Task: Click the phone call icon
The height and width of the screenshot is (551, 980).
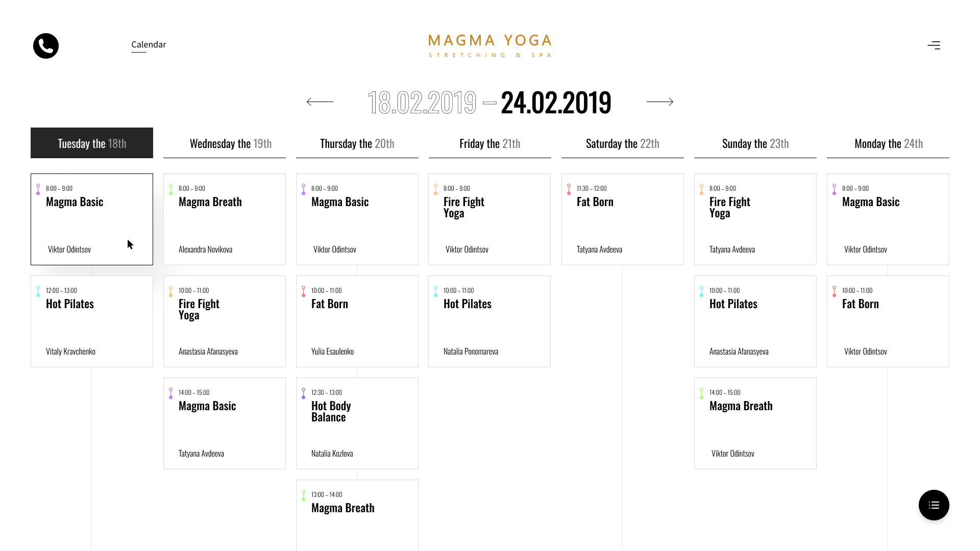Action: (46, 46)
